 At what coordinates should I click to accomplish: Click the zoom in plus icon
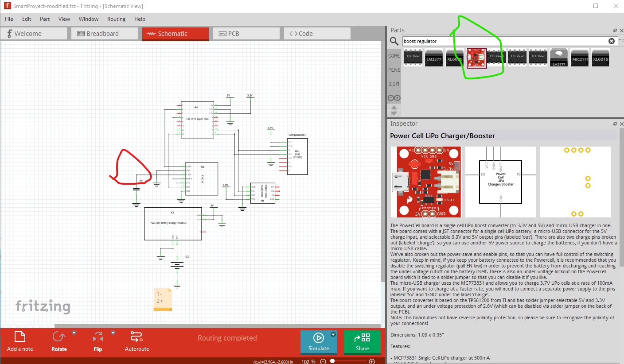[x=372, y=361]
